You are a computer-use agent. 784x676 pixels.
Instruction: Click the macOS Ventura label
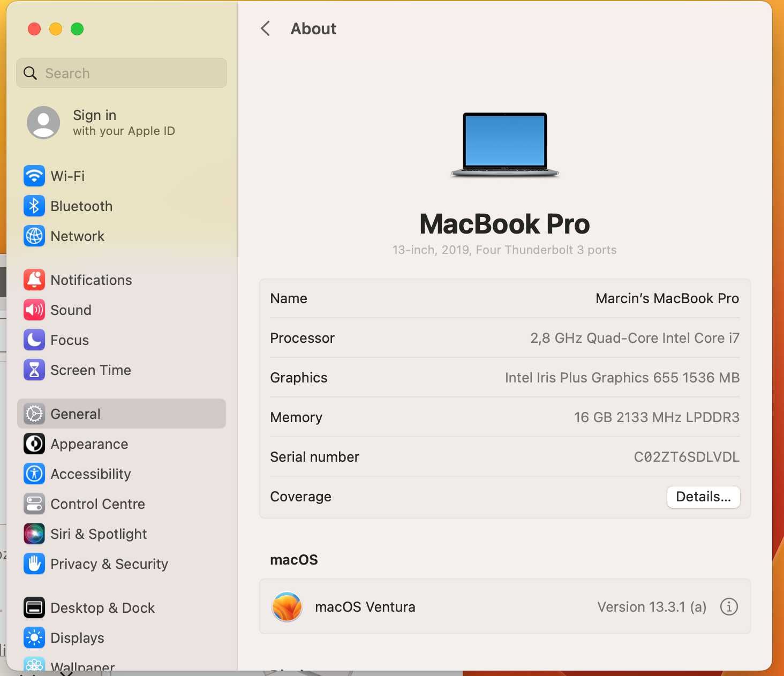(365, 607)
